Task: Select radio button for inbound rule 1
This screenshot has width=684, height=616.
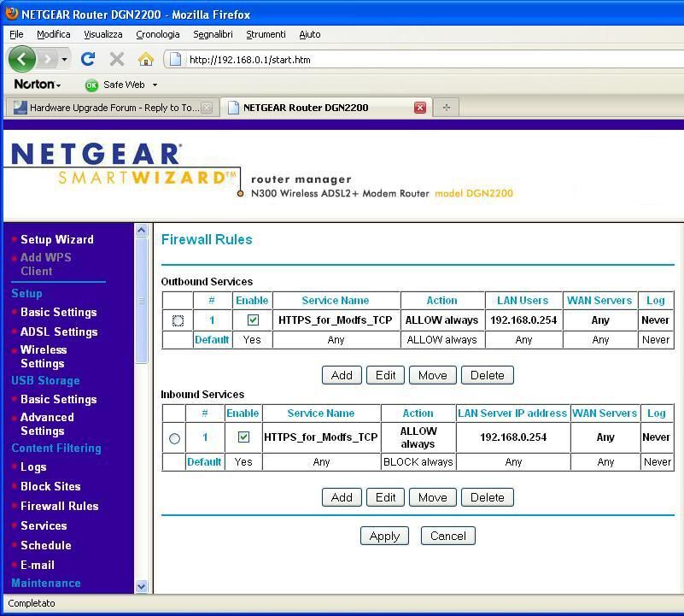Action: click(174, 438)
